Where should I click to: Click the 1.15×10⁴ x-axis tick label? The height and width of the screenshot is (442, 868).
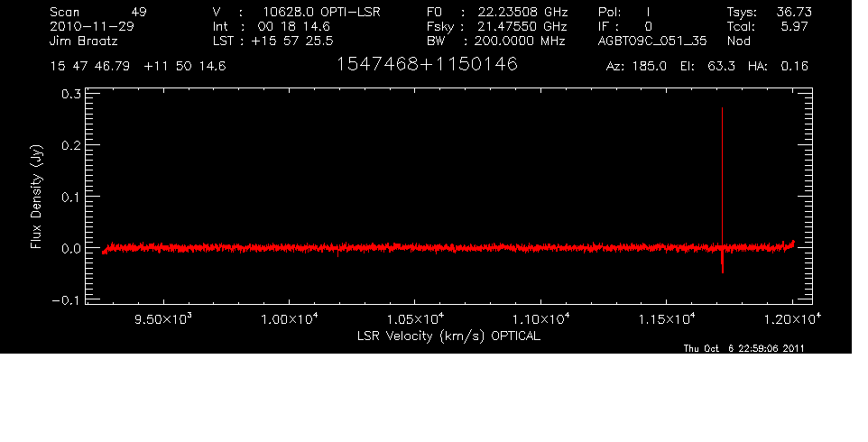click(666, 318)
